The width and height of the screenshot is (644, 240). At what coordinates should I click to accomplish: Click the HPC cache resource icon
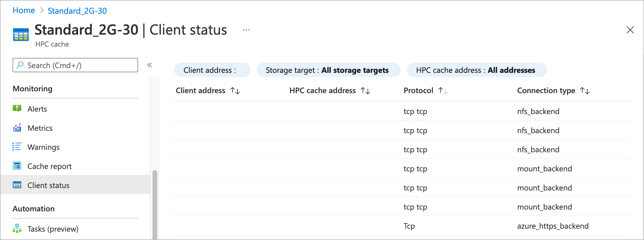click(21, 35)
